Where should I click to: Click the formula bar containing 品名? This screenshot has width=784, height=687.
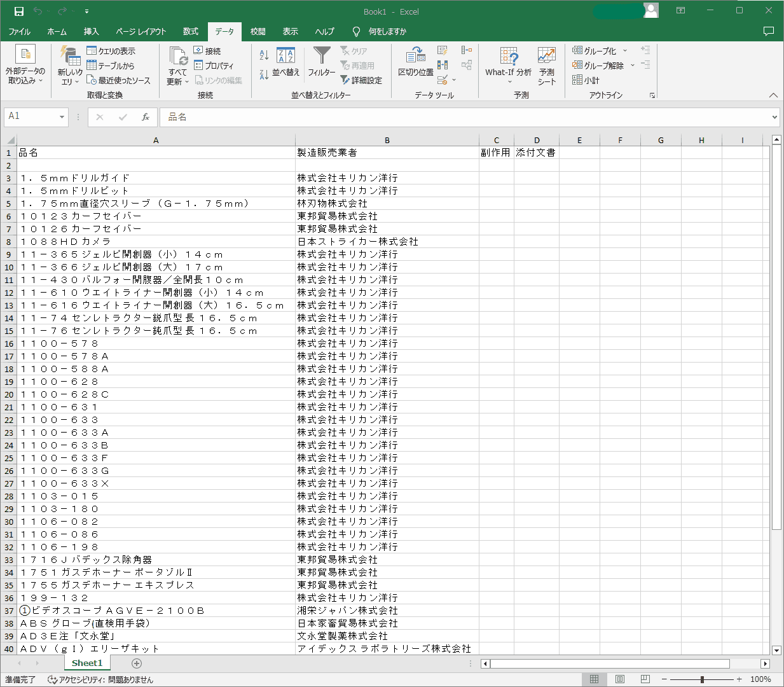(x=464, y=117)
